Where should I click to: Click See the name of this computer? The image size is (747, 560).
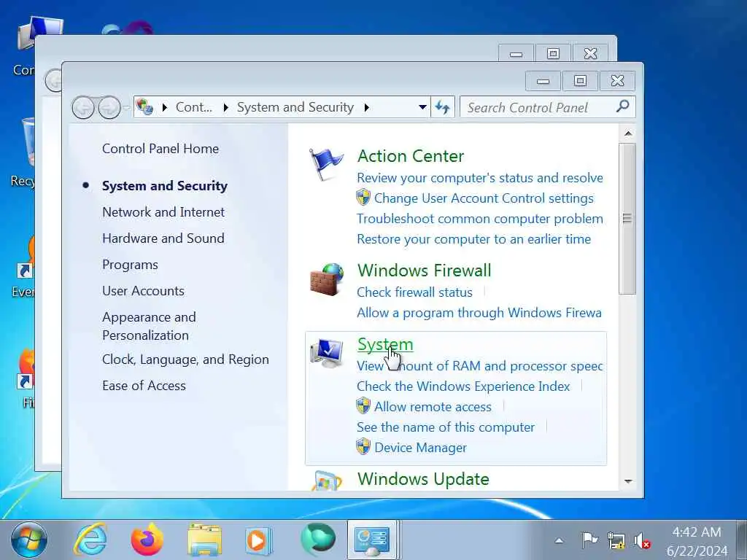tap(446, 427)
